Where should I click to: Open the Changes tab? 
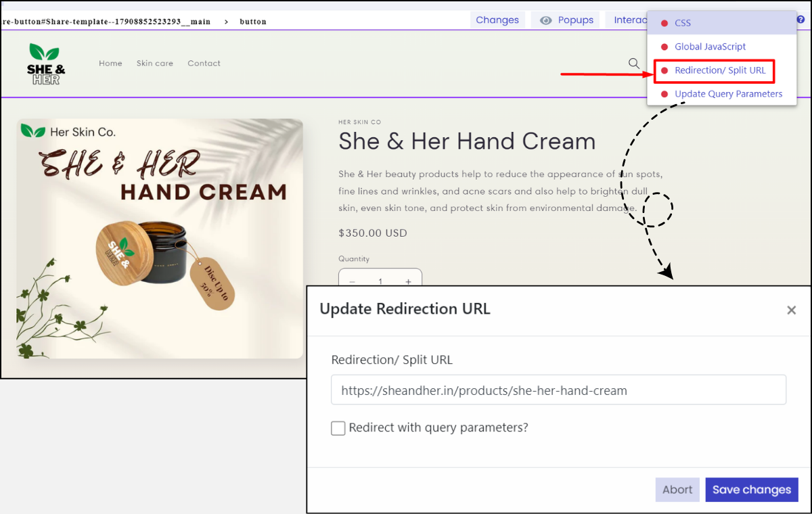coord(497,20)
